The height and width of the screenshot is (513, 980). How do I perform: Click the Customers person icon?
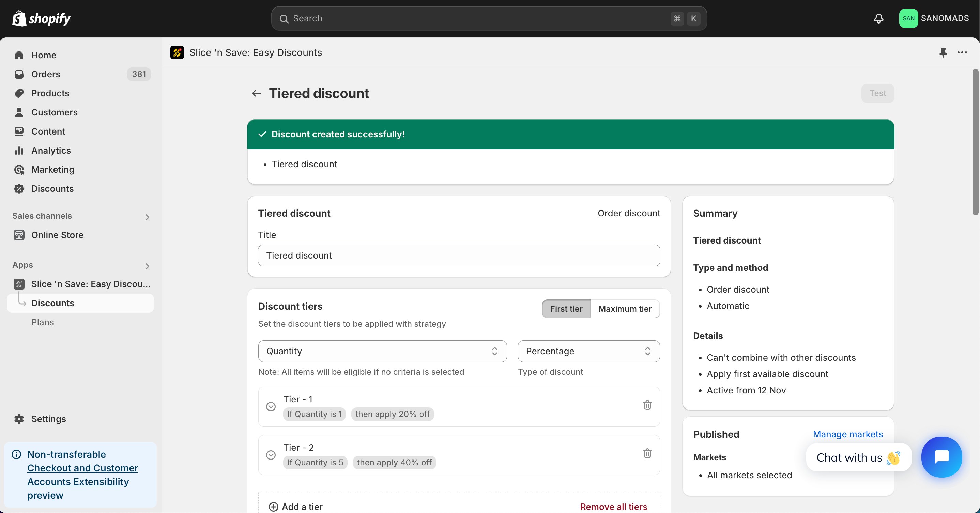[19, 112]
